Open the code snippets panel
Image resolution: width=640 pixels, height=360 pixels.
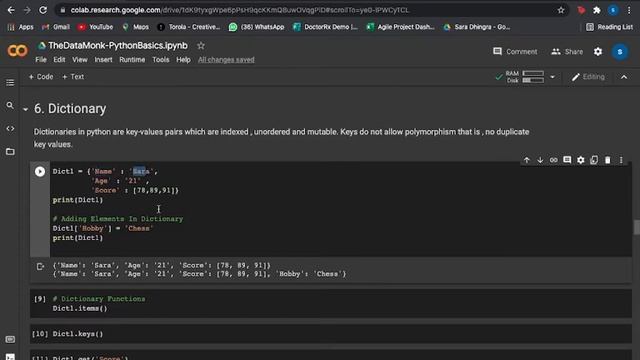pyautogui.click(x=10, y=129)
